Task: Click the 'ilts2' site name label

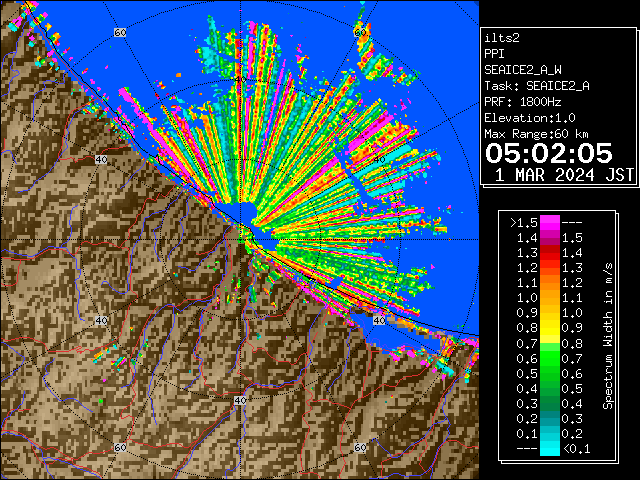Action: click(x=502, y=38)
